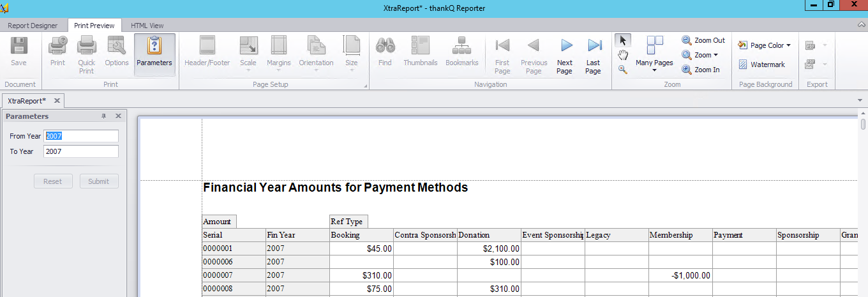
Task: Jump to Last Page
Action: pyautogui.click(x=594, y=56)
